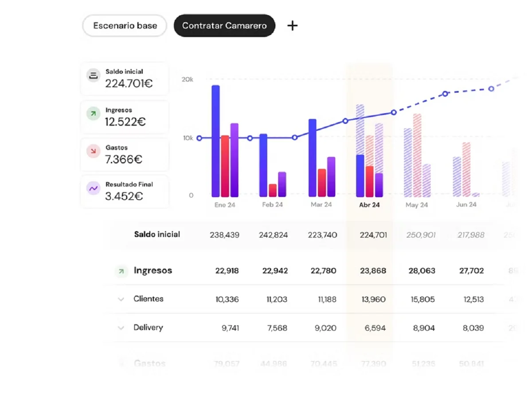Click the purple Resultado Final wave icon
The height and width of the screenshot is (395, 532).
93,189
